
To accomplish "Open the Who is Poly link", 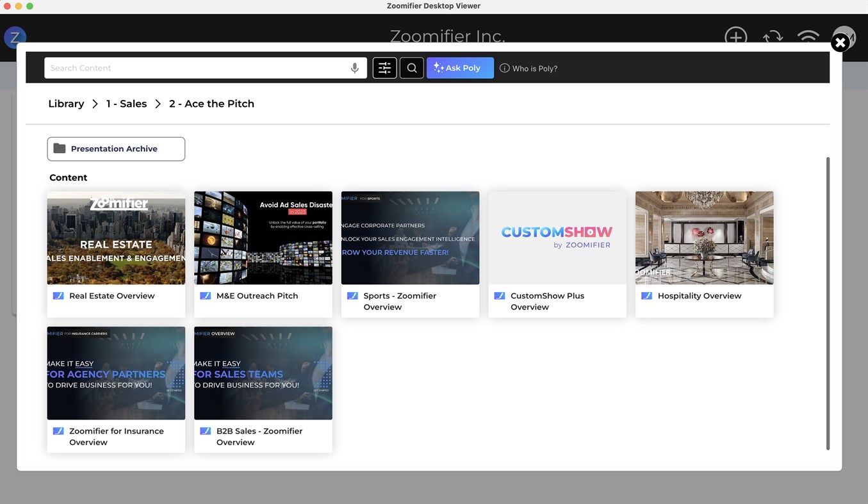I will pyautogui.click(x=534, y=68).
